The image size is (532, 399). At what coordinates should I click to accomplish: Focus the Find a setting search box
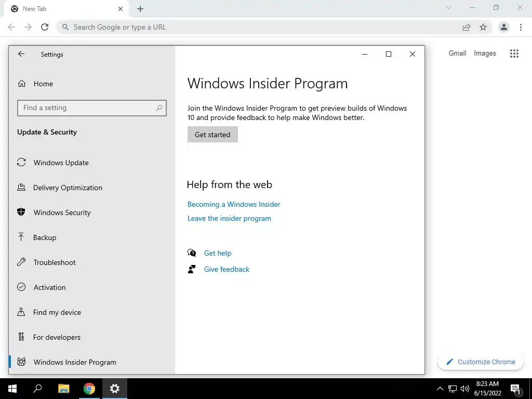(91, 108)
